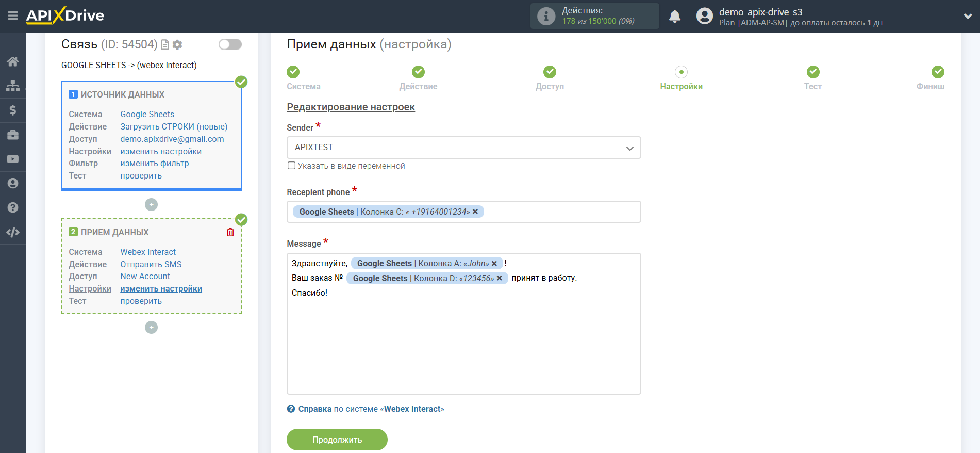Open the billing dollar icon

click(13, 110)
